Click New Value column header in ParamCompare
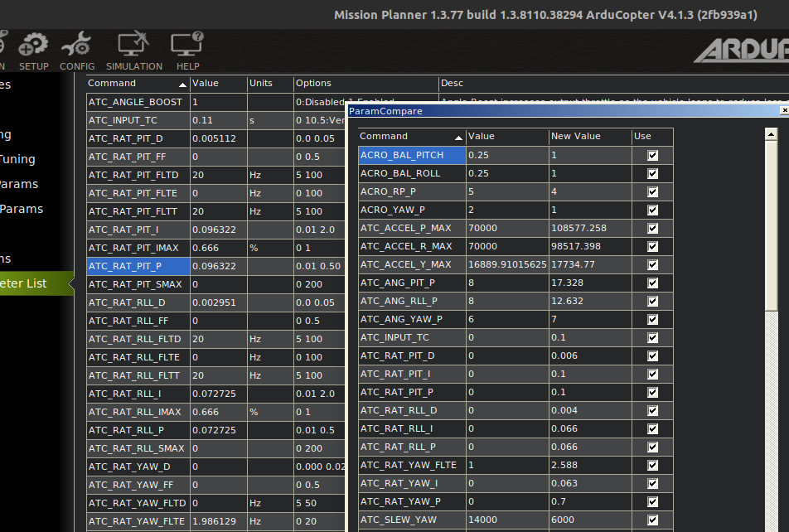 [590, 137]
